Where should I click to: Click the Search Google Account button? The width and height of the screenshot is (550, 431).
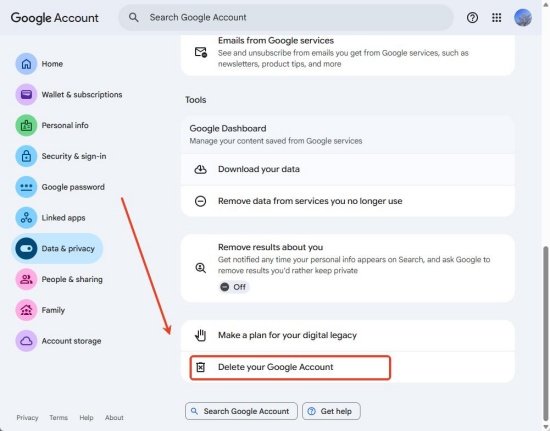pos(241,411)
